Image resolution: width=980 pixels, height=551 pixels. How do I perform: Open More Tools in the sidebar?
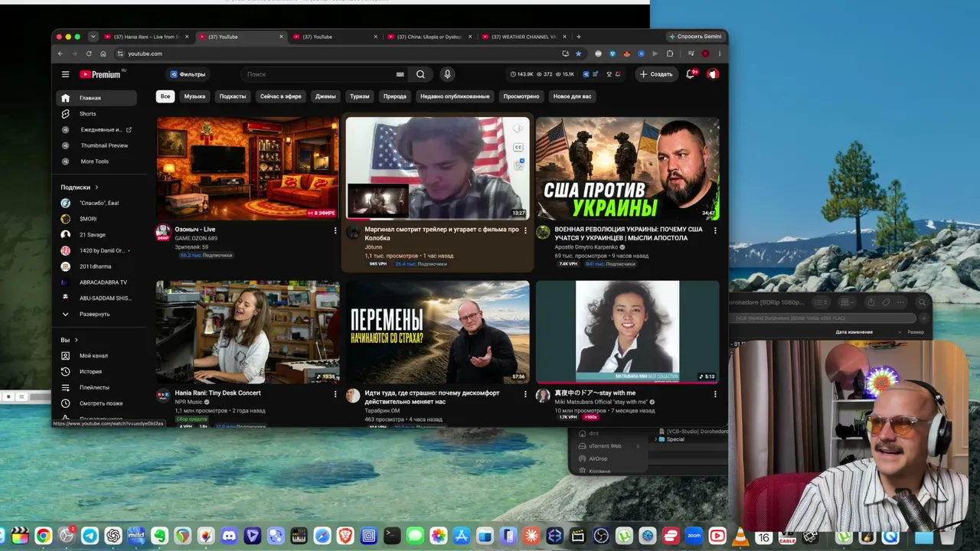(x=96, y=161)
